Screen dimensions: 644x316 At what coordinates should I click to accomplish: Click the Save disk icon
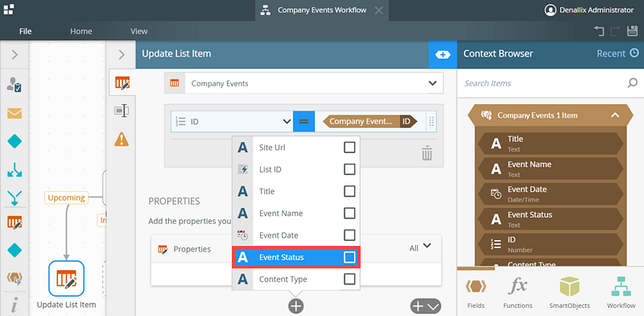pos(632,31)
